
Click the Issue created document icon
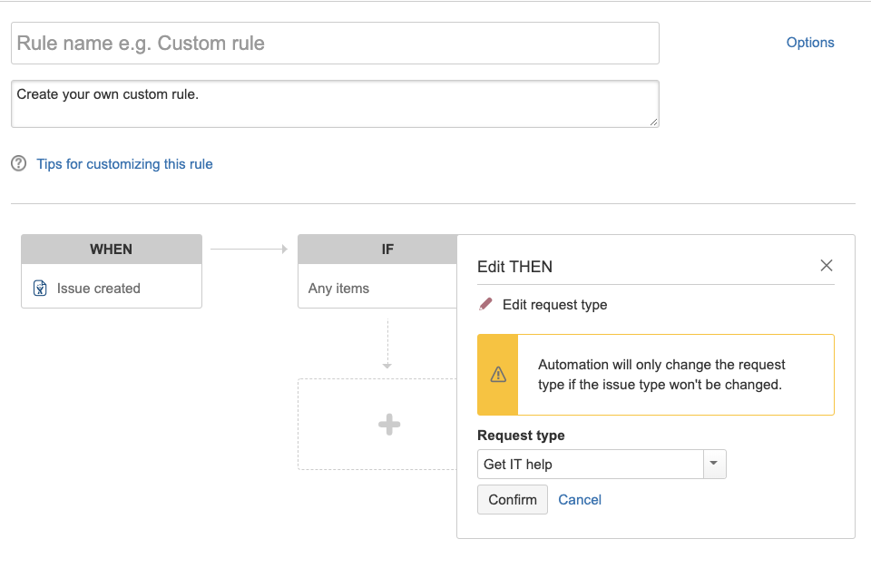40,289
